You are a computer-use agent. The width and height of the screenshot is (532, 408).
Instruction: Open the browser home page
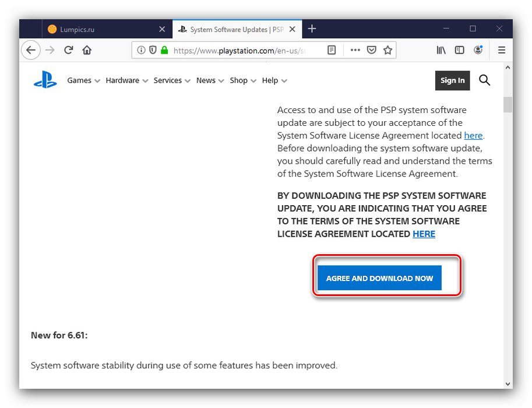pyautogui.click(x=87, y=50)
